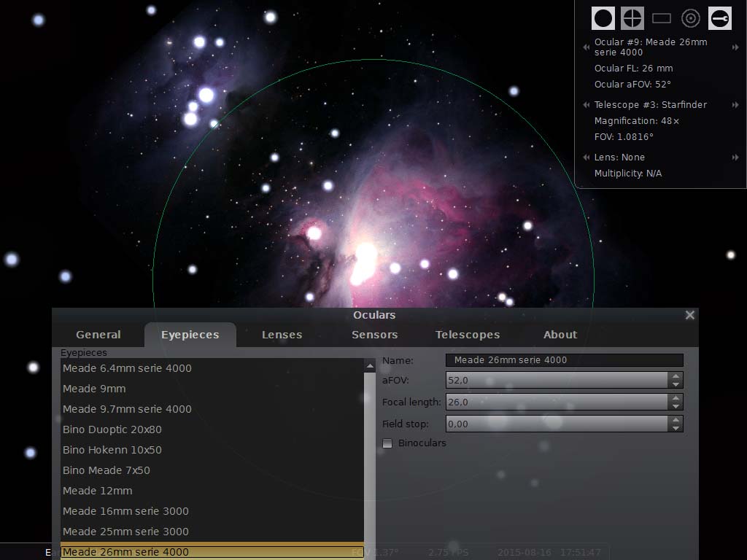Screen dimensions: 747x560
Task: Open the Lenses tab
Action: point(282,335)
